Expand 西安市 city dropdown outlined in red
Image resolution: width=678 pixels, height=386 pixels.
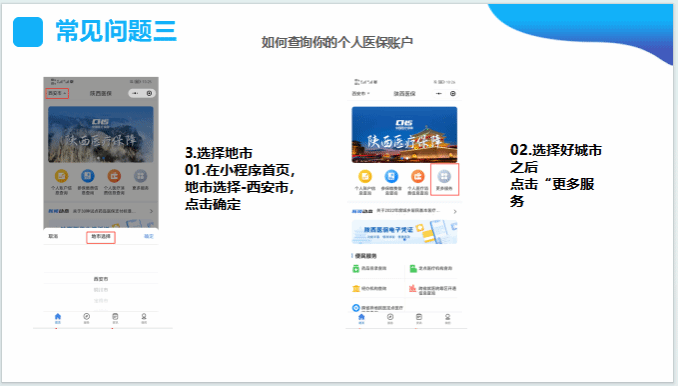pos(57,93)
